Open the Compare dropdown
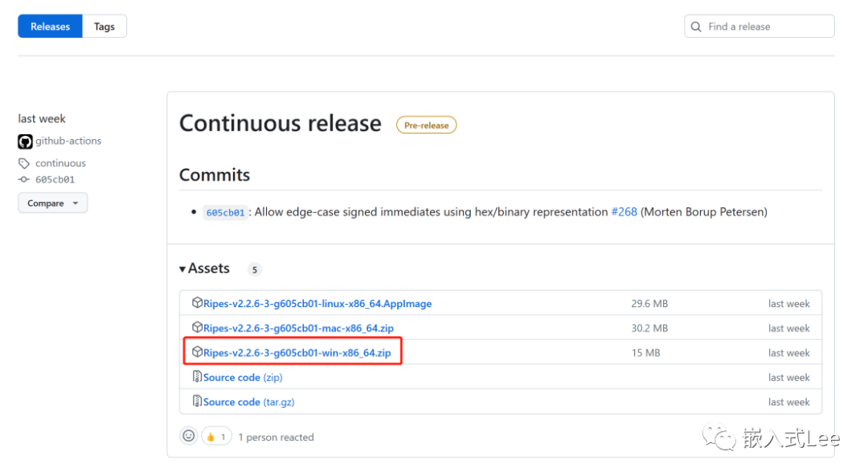 (53, 203)
